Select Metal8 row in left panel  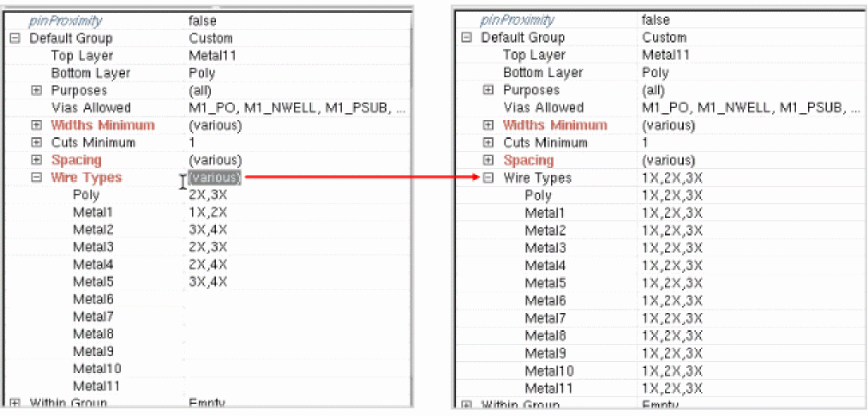(208, 334)
